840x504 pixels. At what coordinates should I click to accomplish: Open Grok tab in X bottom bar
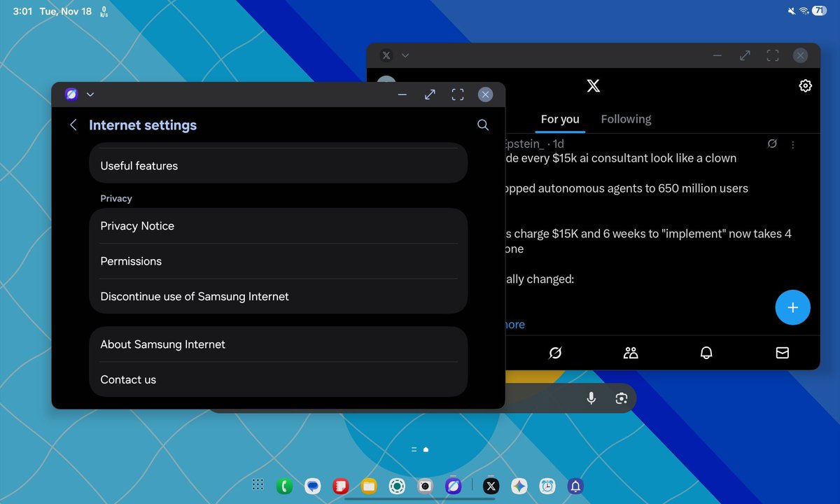pyautogui.click(x=555, y=353)
